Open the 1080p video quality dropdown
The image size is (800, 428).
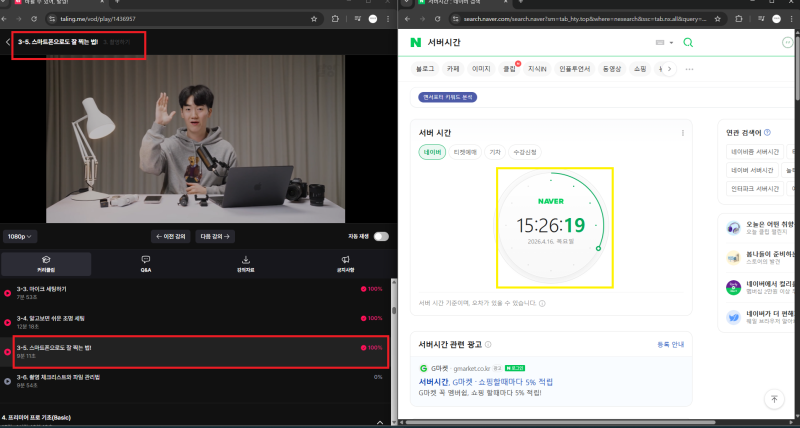coord(20,236)
